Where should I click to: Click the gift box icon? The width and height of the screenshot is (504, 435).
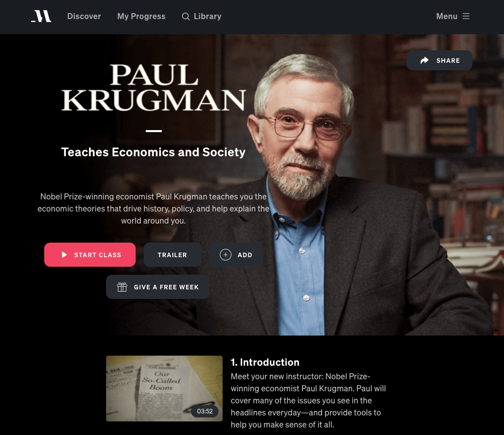(x=122, y=287)
